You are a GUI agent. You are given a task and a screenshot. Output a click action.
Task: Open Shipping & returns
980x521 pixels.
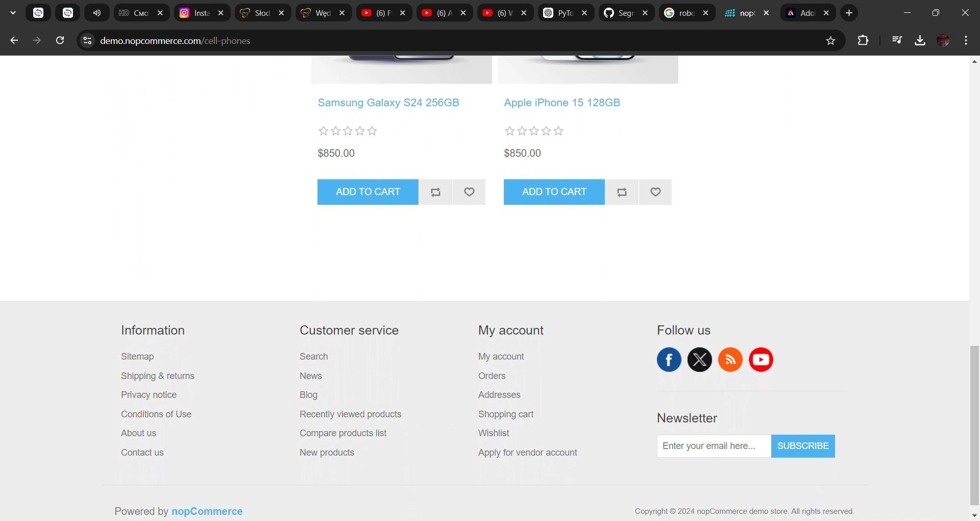point(158,376)
